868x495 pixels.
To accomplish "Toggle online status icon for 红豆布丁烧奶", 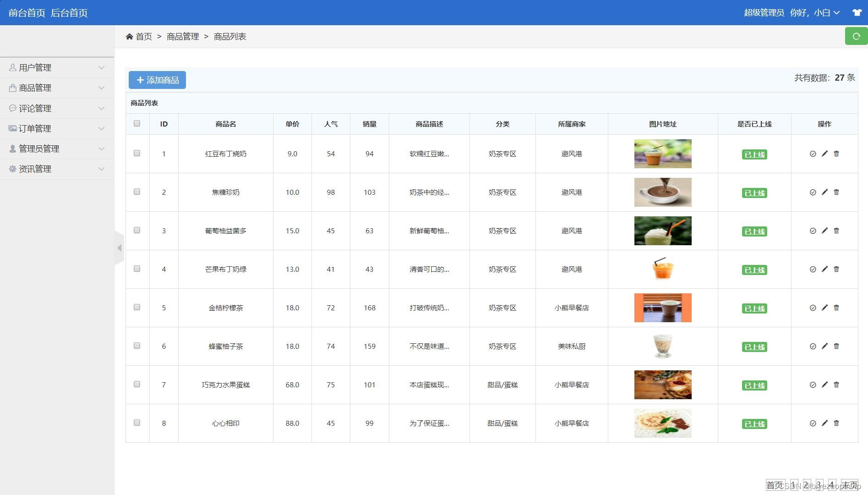I will click(813, 154).
